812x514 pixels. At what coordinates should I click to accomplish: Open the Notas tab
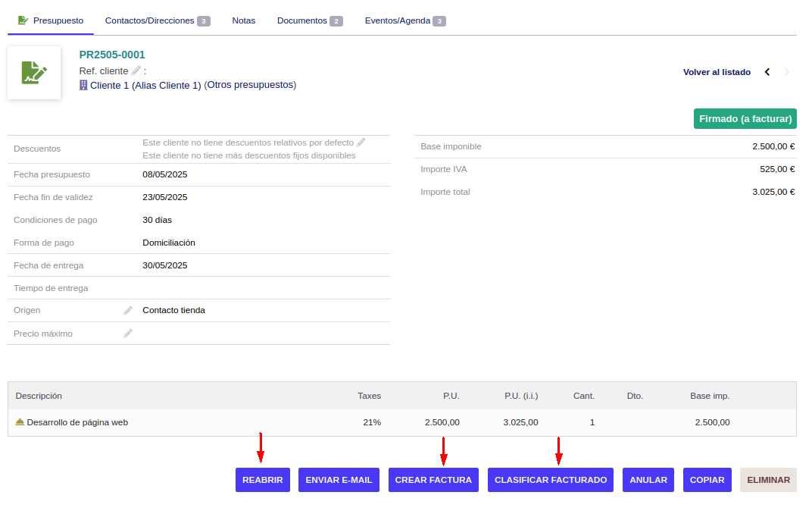pos(244,20)
